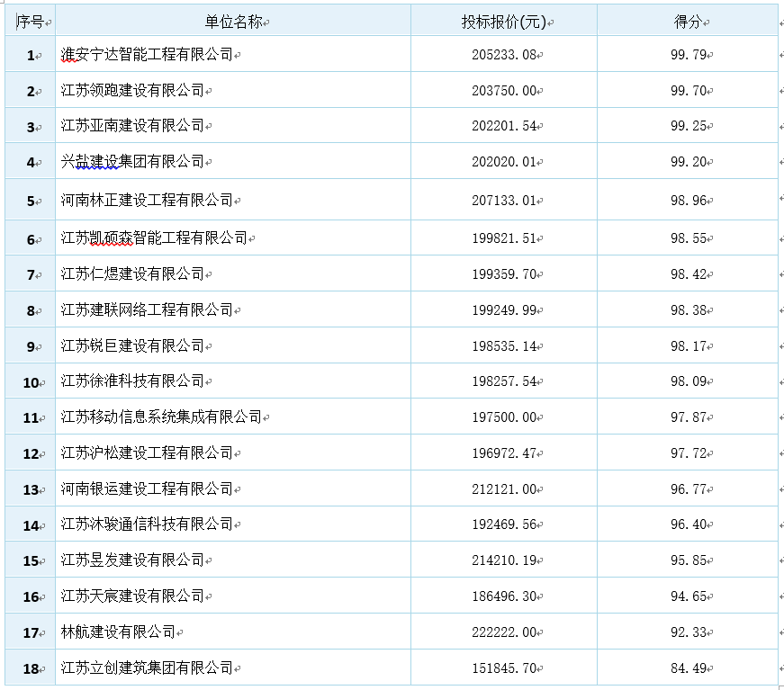Click score value 96.77
The image size is (784, 690).
point(689,489)
